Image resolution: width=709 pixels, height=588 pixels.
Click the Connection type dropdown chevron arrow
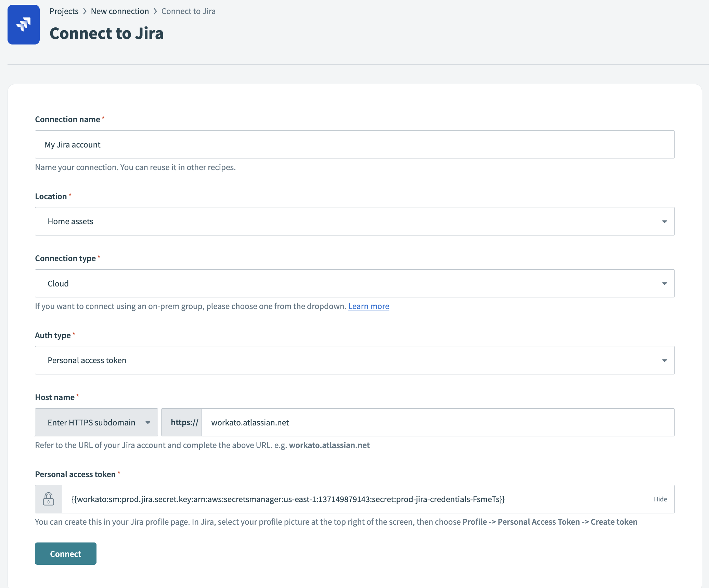(x=664, y=283)
